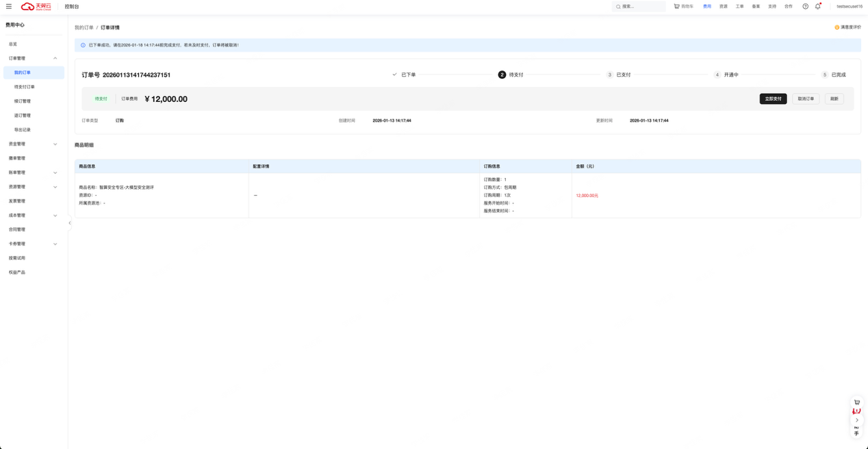Viewport: 868px width, 449px height.
Task: Click the red 12,000.00元 amount cell
Action: click(587, 195)
